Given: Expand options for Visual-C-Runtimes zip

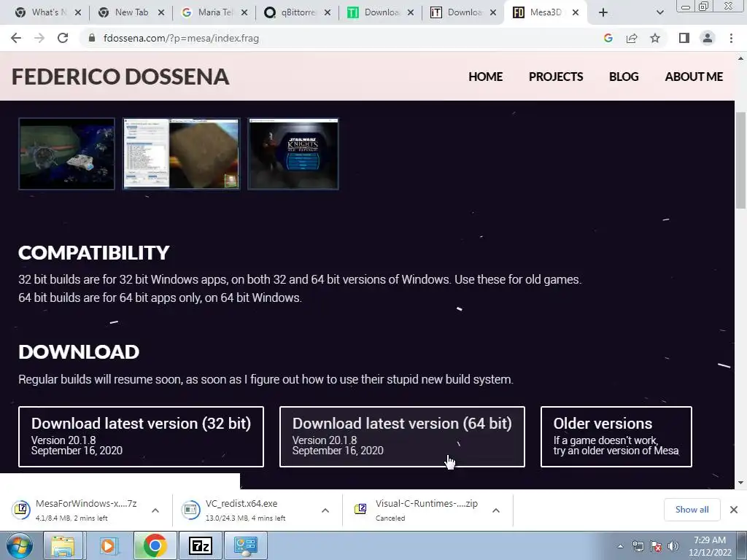Looking at the screenshot, I should point(496,510).
